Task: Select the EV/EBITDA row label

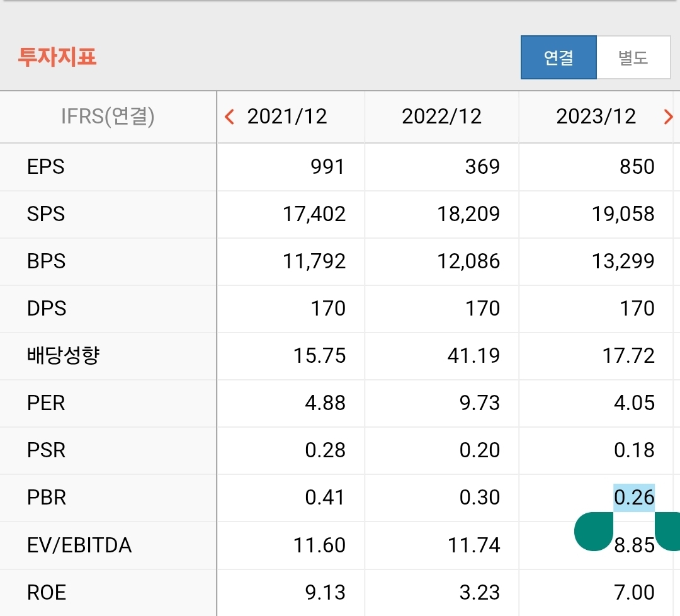Action: 79,545
